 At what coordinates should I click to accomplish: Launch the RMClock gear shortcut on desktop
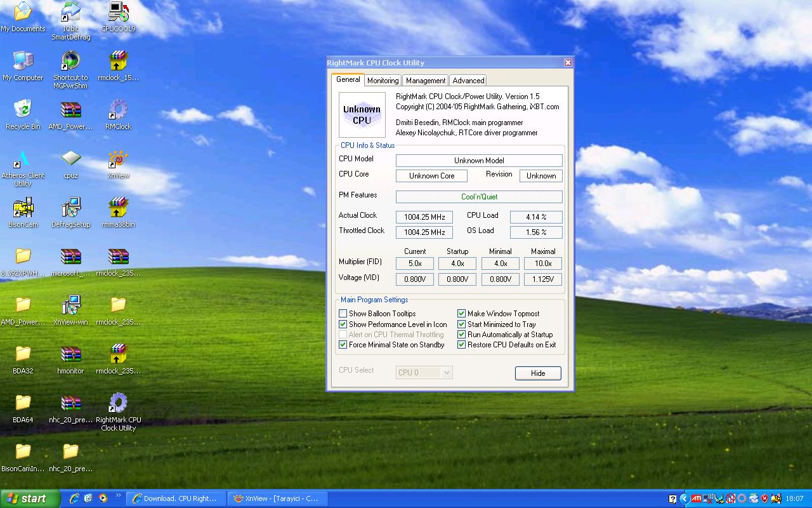coord(118,116)
